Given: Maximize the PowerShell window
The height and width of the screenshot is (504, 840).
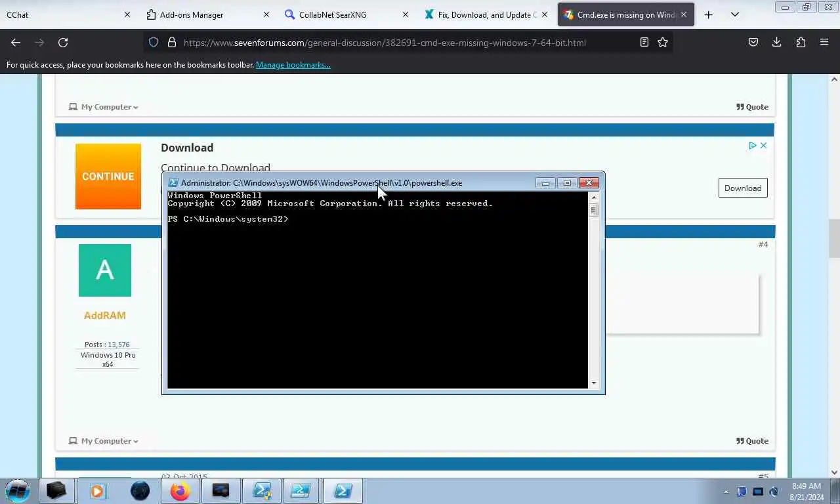Looking at the screenshot, I should (x=567, y=183).
